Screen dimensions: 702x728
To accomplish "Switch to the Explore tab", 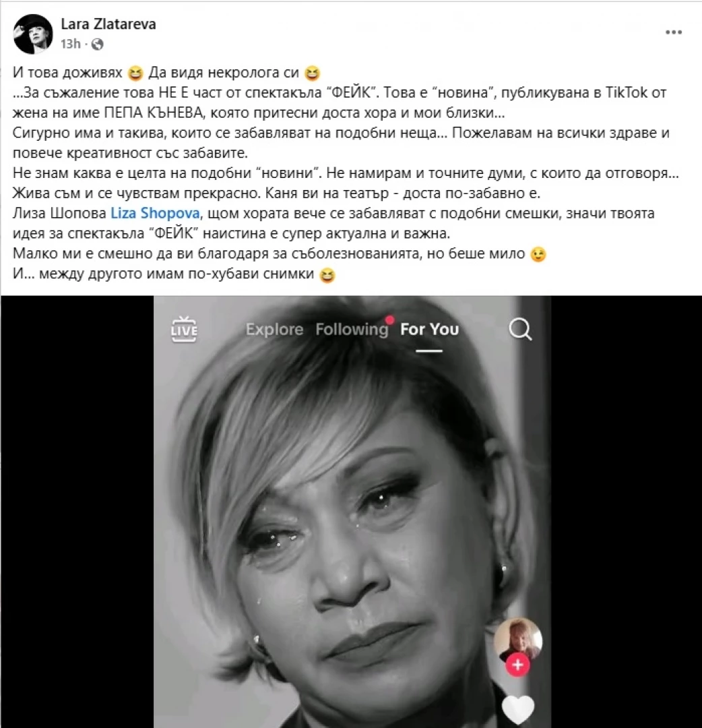I will coord(274,329).
